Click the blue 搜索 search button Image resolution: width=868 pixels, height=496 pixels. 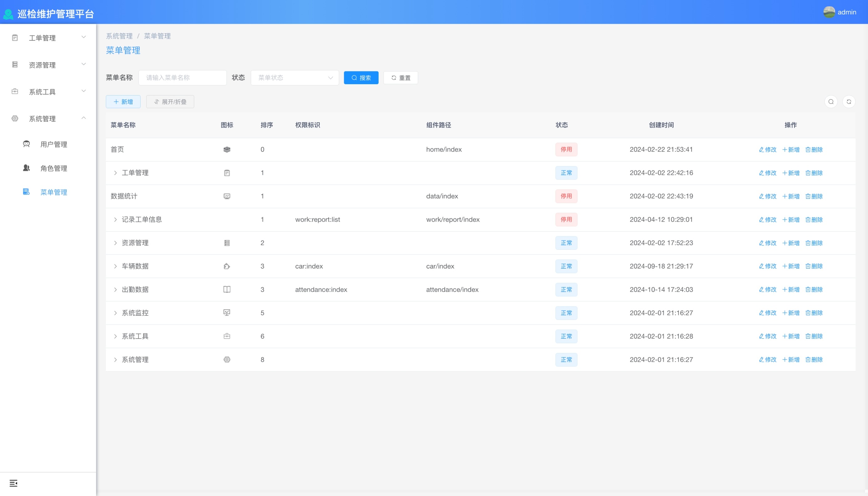[x=361, y=78]
